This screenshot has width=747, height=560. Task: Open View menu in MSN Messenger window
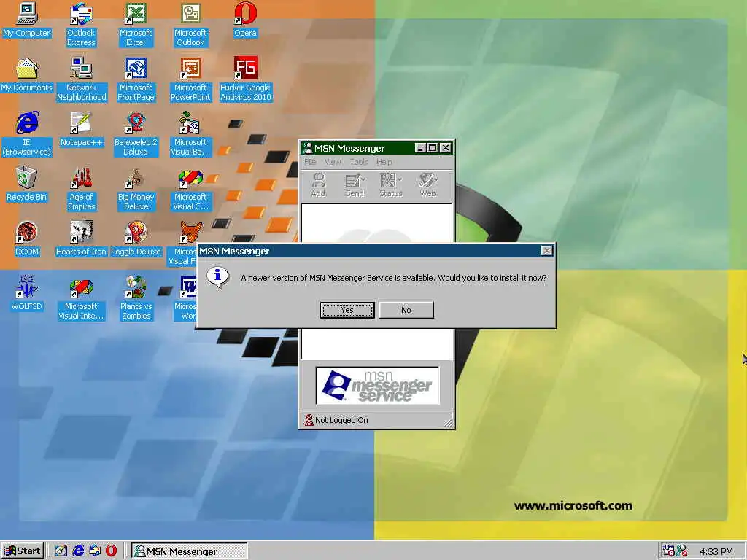tap(333, 162)
